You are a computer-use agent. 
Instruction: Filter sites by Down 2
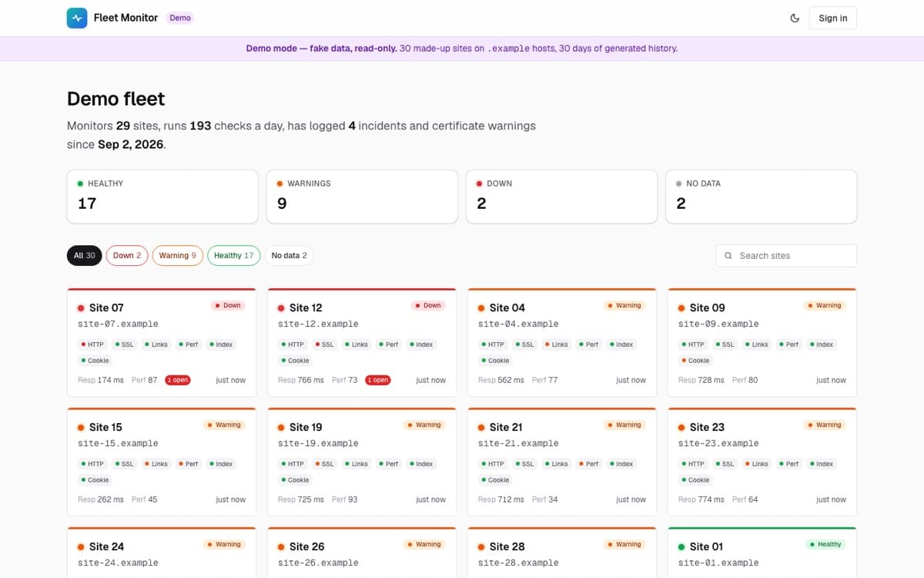[127, 255]
